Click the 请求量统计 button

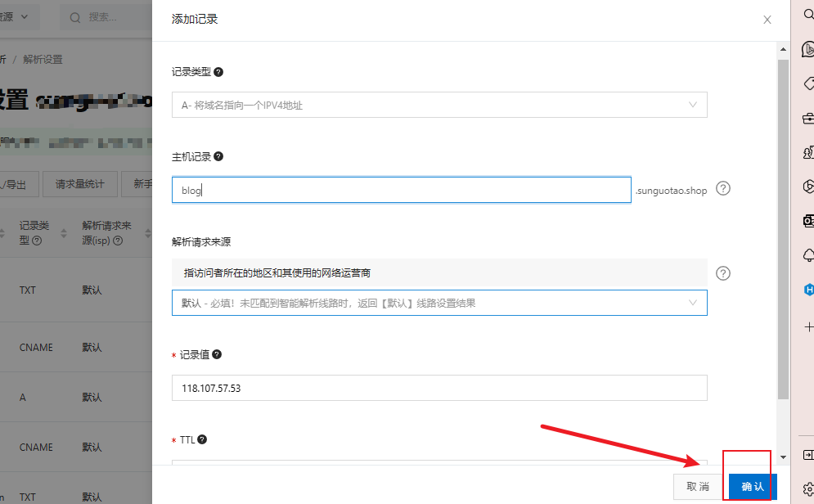tap(79, 184)
